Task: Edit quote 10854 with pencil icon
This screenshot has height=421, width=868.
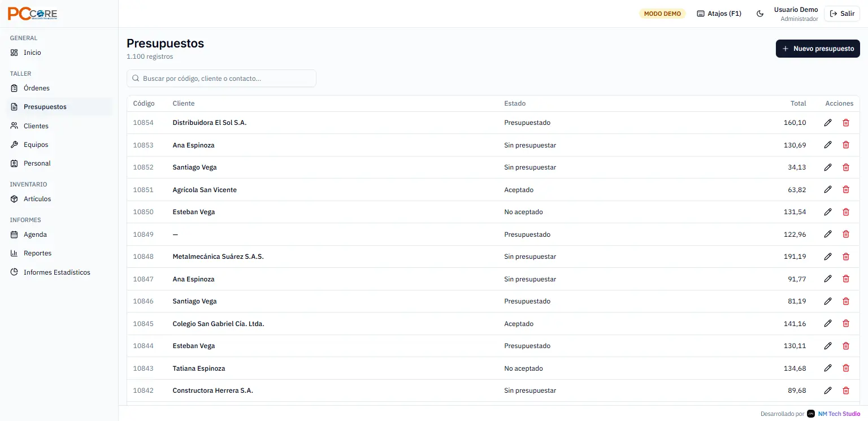Action: coord(828,123)
